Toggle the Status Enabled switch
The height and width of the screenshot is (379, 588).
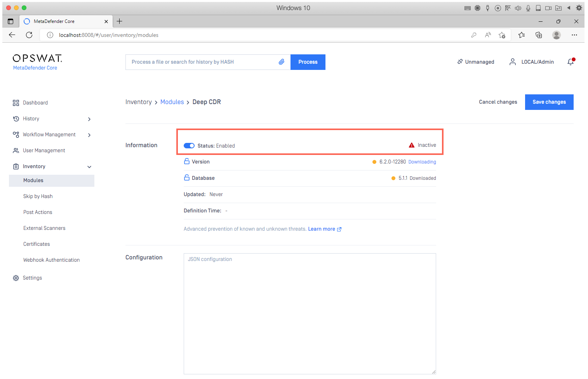(x=189, y=146)
